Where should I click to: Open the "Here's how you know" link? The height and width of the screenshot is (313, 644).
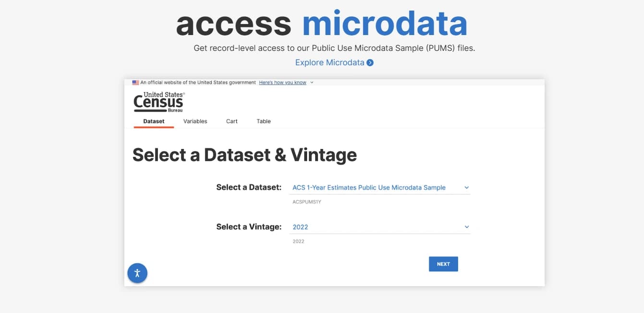click(282, 83)
